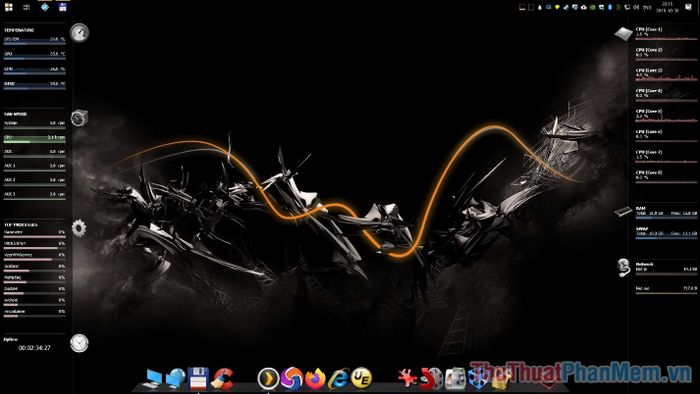Viewport: 700px width, 394px height.
Task: Click the system tray date and time
Action: pyautogui.click(x=667, y=7)
